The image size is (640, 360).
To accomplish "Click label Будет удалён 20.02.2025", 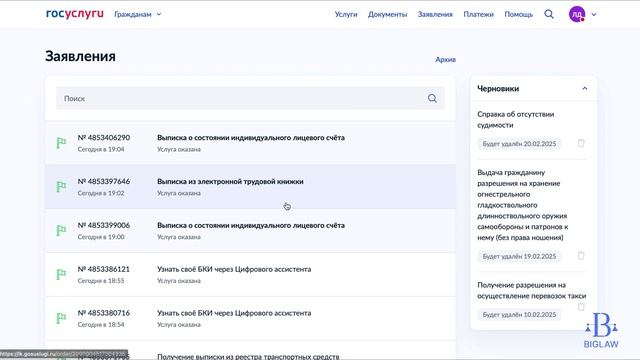I will click(x=519, y=144).
